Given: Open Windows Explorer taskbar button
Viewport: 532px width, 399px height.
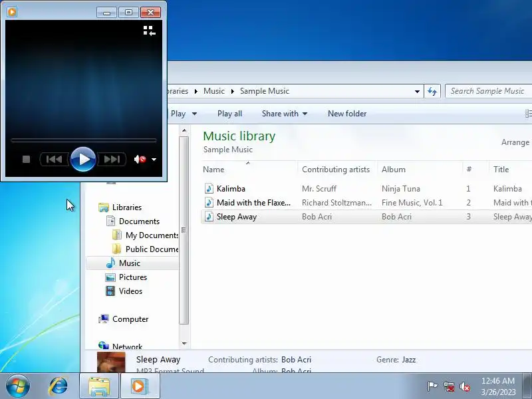Looking at the screenshot, I should tap(99, 386).
